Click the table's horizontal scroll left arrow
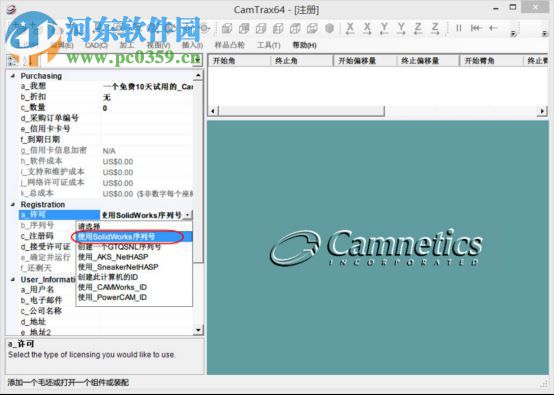554x395 pixels. click(x=213, y=111)
